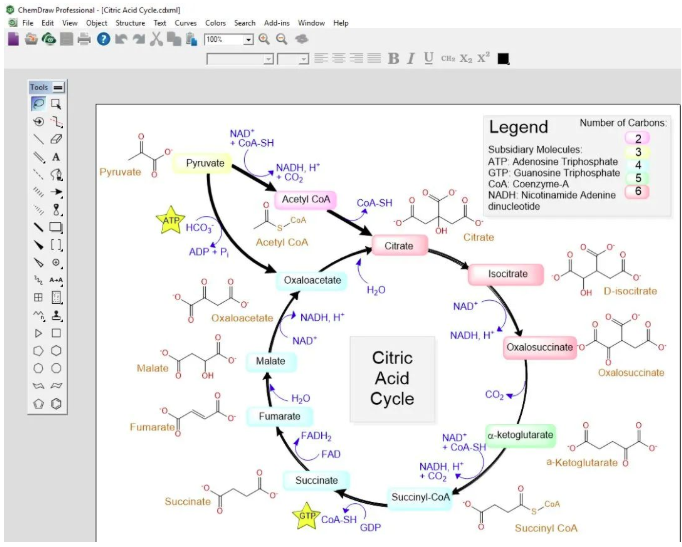This screenshot has width=682, height=547.
Task: Open the Help icon
Action: (x=103, y=39)
